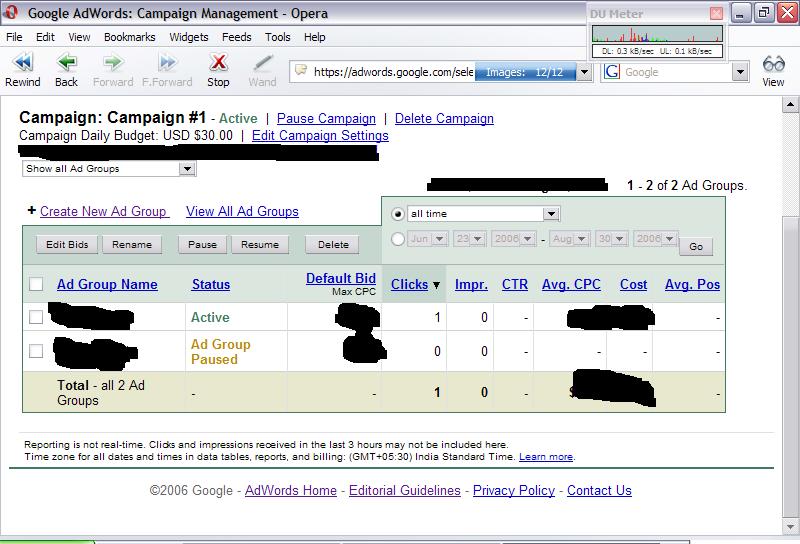Click the Pause Campaign link

coord(326,118)
